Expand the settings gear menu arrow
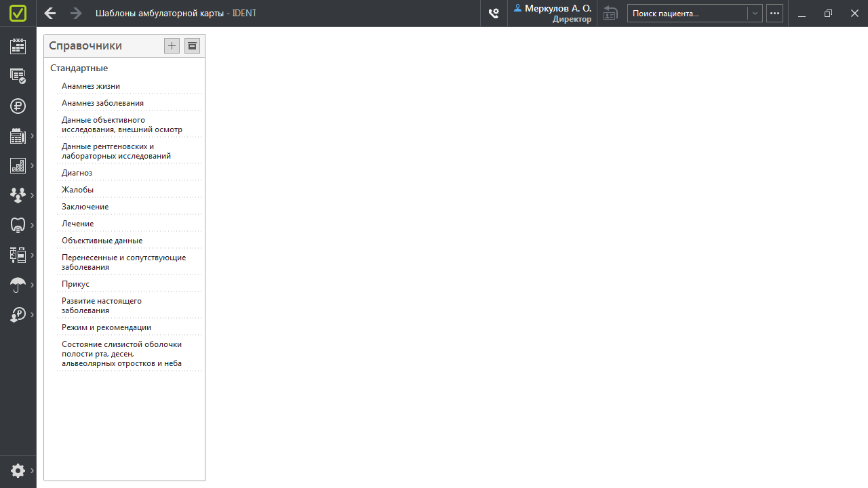This screenshot has width=868, height=488. pyautogui.click(x=32, y=470)
